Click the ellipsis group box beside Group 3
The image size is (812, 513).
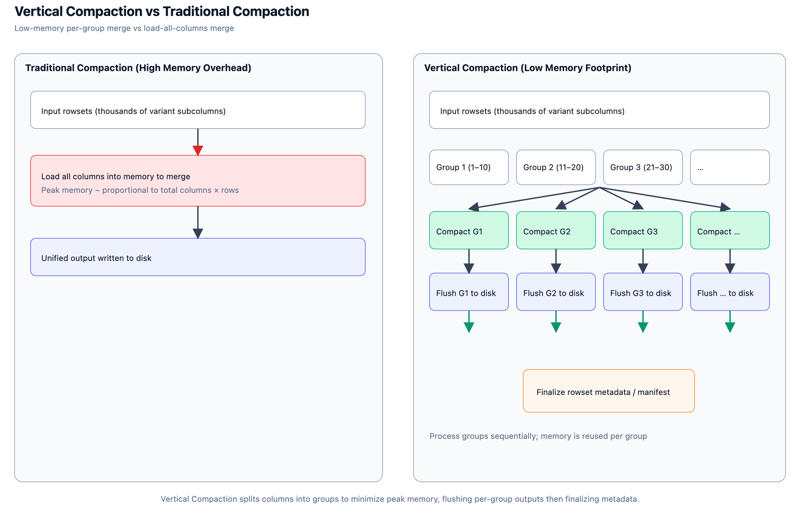coord(730,167)
